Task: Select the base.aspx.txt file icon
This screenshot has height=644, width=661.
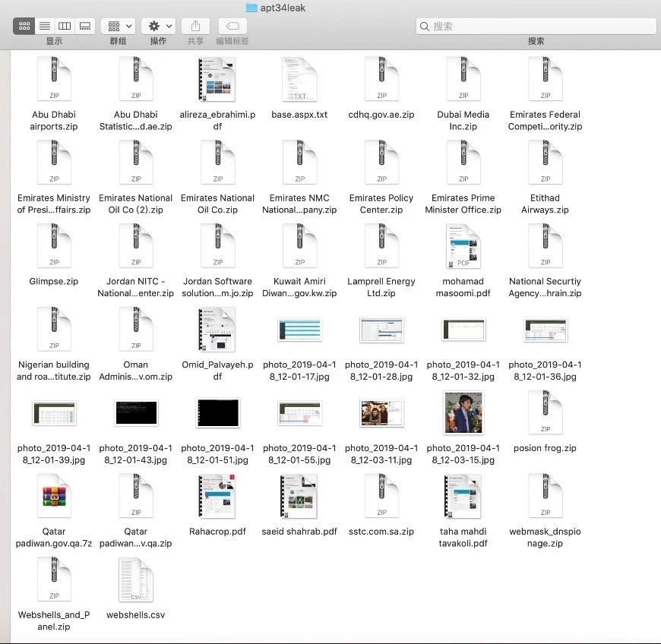Action: pos(299,79)
